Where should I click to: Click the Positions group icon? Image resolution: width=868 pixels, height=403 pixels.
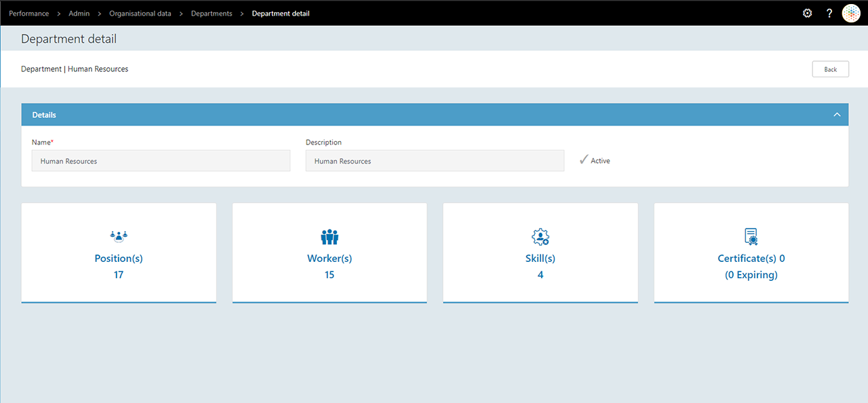(x=119, y=237)
